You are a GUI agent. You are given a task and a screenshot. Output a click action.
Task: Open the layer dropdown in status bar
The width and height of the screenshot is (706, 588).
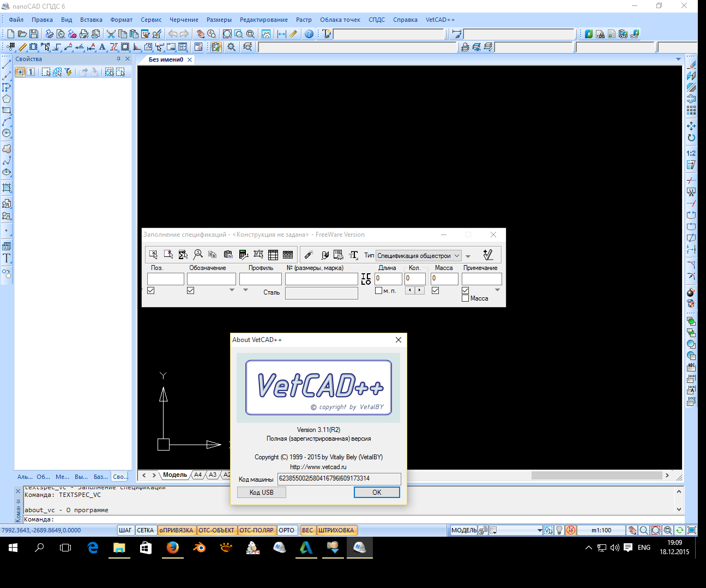540,530
